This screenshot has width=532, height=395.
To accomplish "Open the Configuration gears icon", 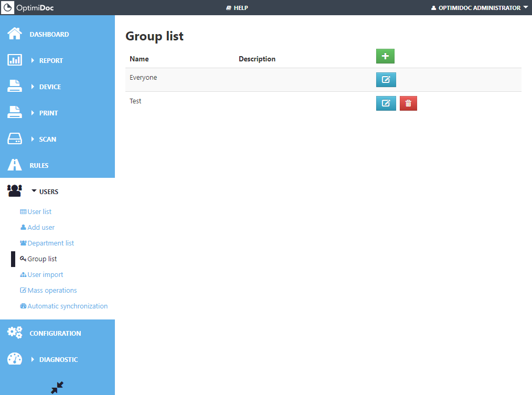I will [x=15, y=333].
